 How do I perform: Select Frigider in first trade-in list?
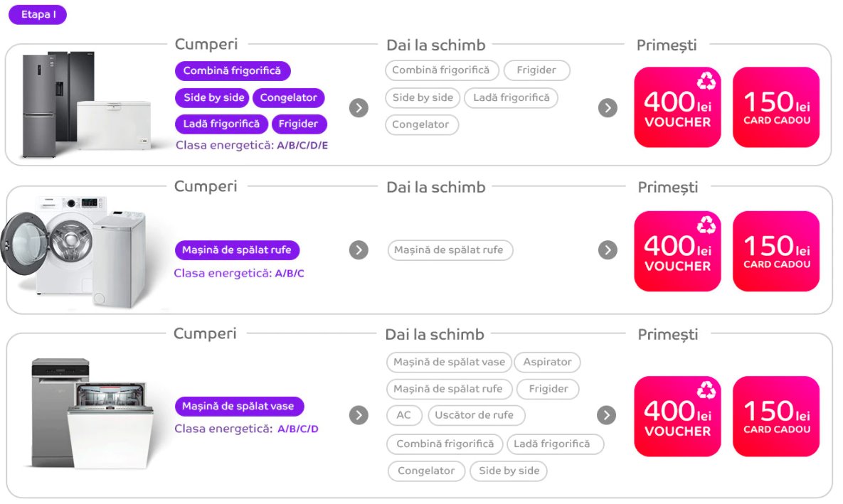[x=536, y=70]
